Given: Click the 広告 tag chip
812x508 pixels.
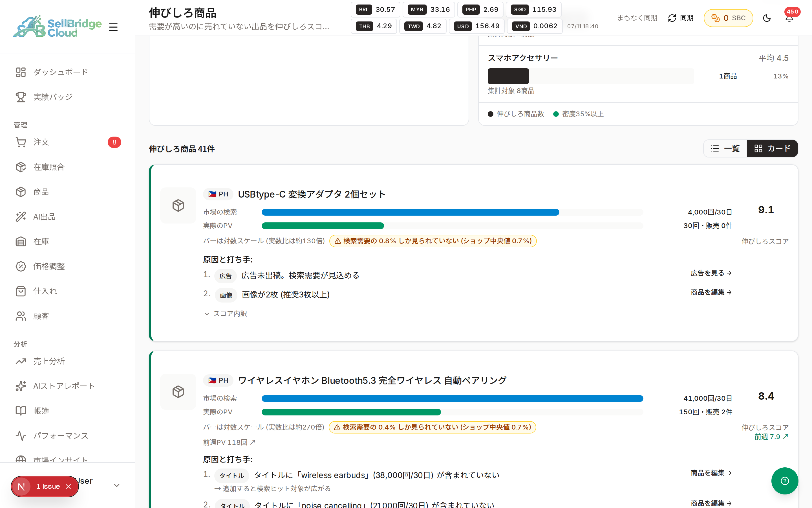Looking at the screenshot, I should click(226, 276).
